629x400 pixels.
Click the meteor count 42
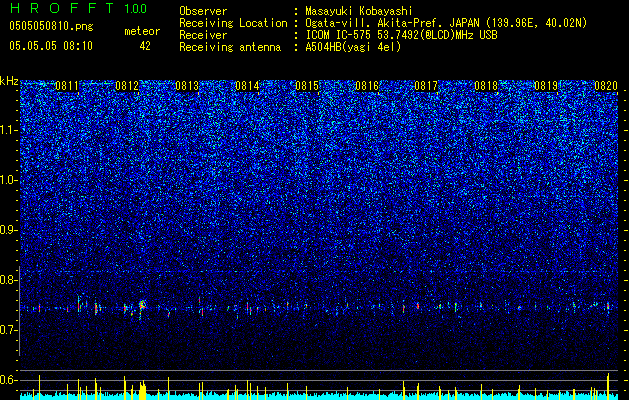145,46
